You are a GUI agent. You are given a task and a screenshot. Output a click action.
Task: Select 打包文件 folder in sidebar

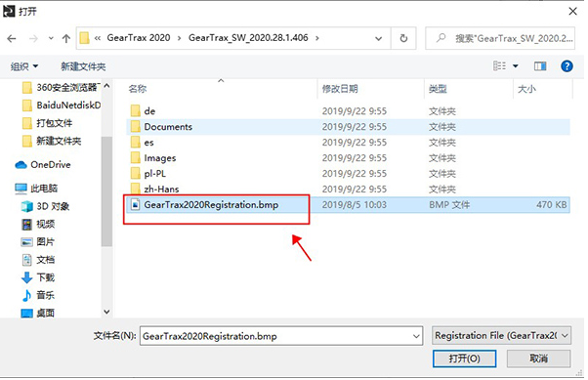pyautogui.click(x=47, y=123)
